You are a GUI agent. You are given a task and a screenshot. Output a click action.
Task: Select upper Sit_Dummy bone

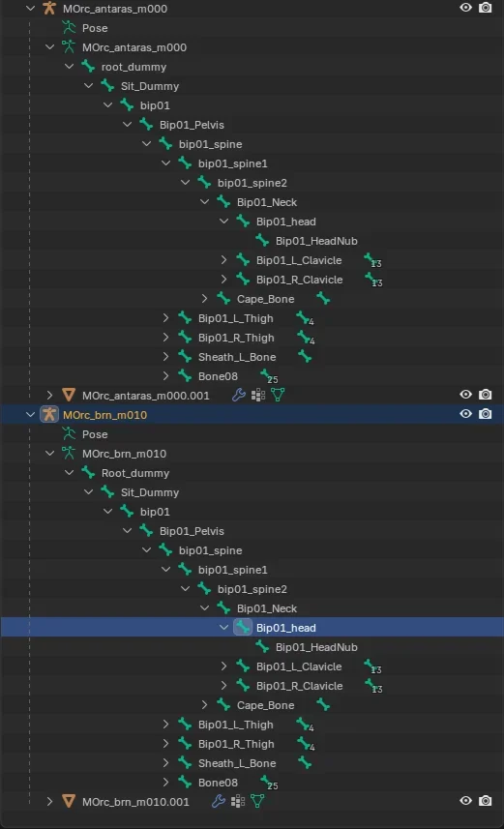150,86
